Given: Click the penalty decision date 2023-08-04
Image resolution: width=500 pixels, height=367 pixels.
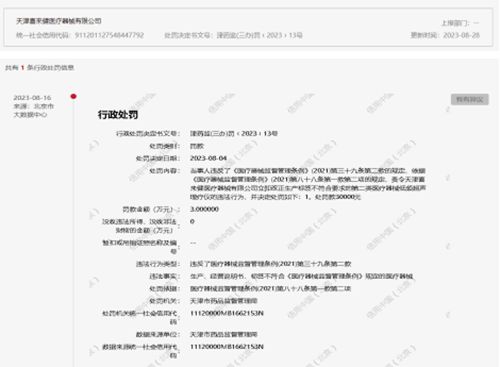Looking at the screenshot, I should (208, 158).
